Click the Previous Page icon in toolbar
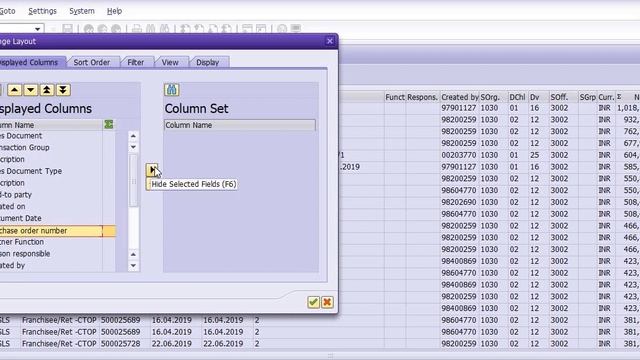 click(199, 29)
